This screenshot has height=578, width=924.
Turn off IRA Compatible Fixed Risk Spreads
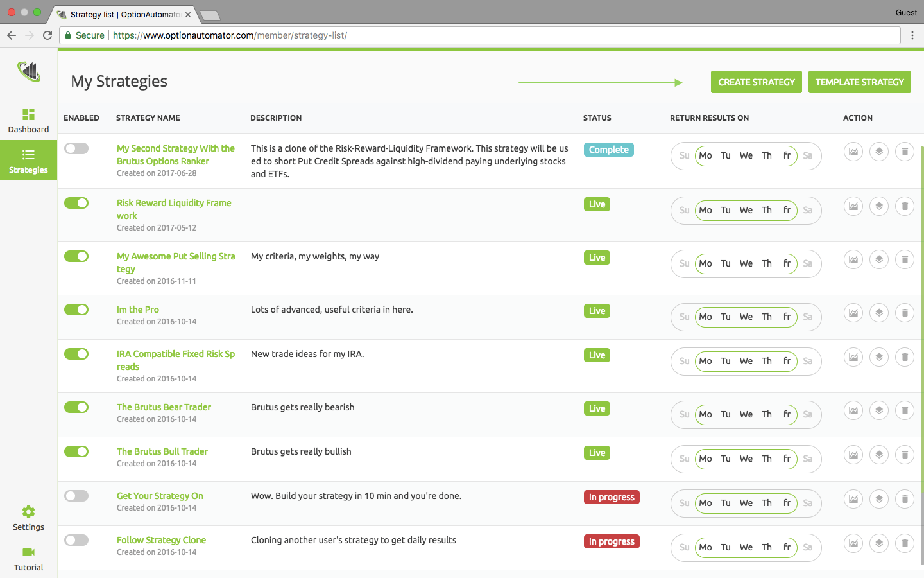click(76, 354)
